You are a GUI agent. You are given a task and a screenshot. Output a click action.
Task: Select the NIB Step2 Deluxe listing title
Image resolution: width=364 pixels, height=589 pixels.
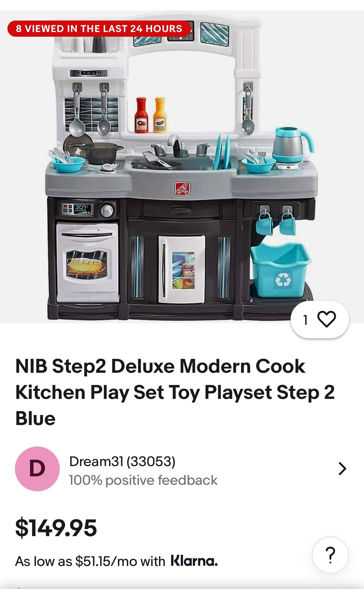175,392
